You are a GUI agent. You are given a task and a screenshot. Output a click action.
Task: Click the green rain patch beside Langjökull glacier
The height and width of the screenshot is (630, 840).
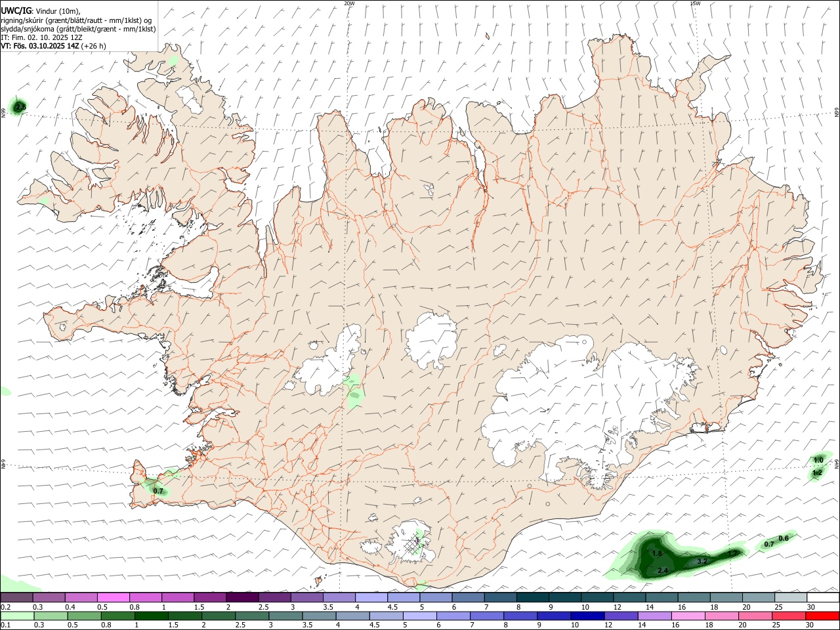[x=354, y=391]
